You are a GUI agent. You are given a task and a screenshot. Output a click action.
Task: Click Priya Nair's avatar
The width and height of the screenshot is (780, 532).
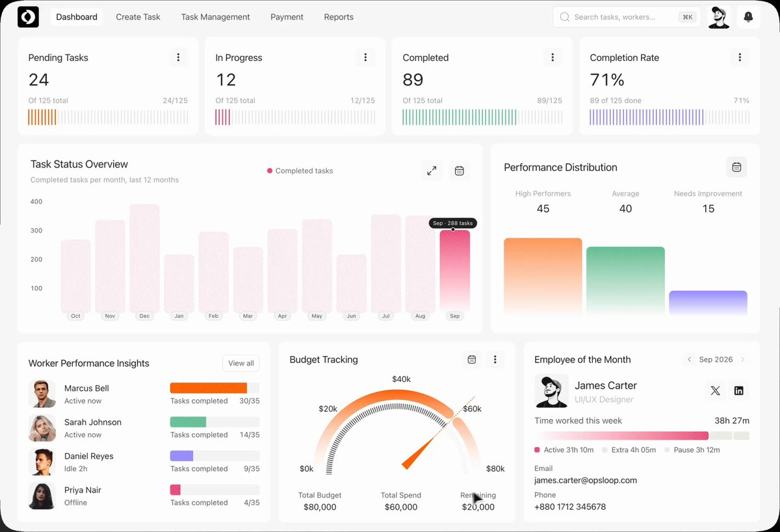(x=42, y=496)
